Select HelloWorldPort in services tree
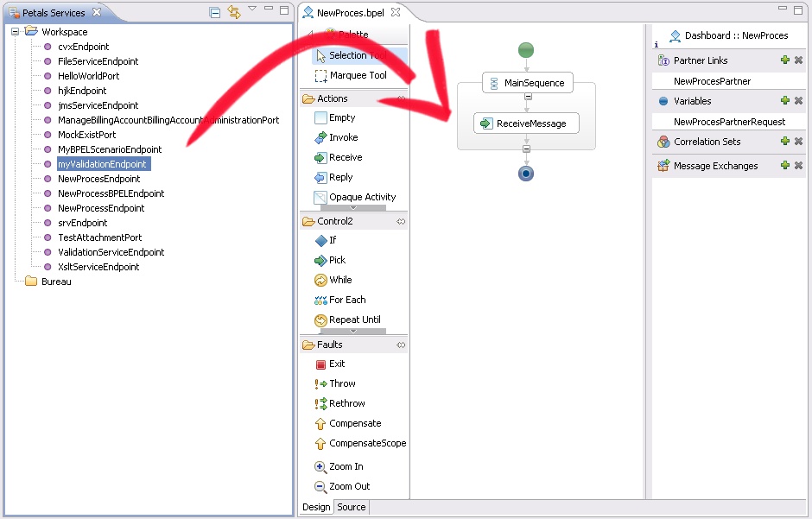This screenshot has width=812, height=519. (x=88, y=76)
